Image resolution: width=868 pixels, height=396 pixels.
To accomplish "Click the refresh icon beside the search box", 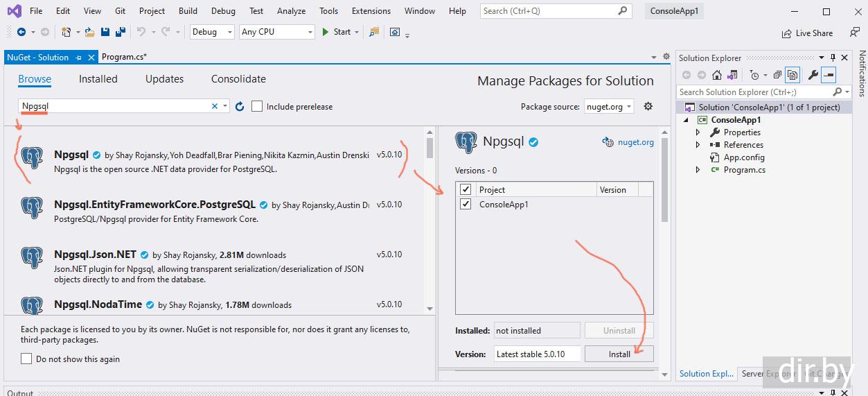I will click(240, 106).
